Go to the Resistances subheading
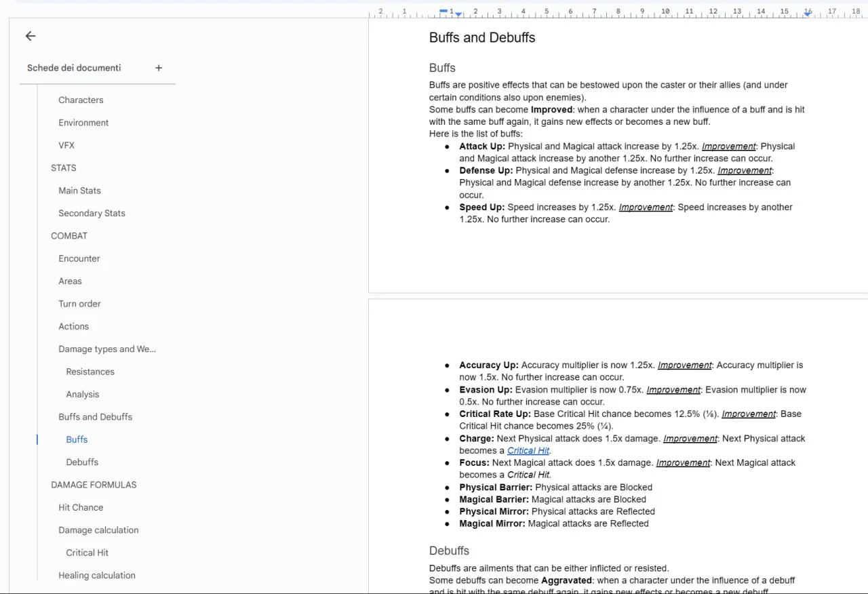The height and width of the screenshot is (594, 868). [x=90, y=372]
